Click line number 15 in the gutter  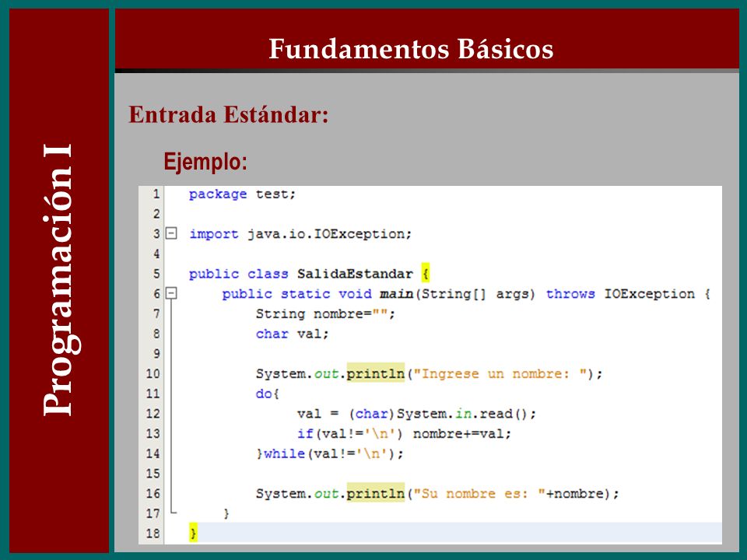[153, 474]
